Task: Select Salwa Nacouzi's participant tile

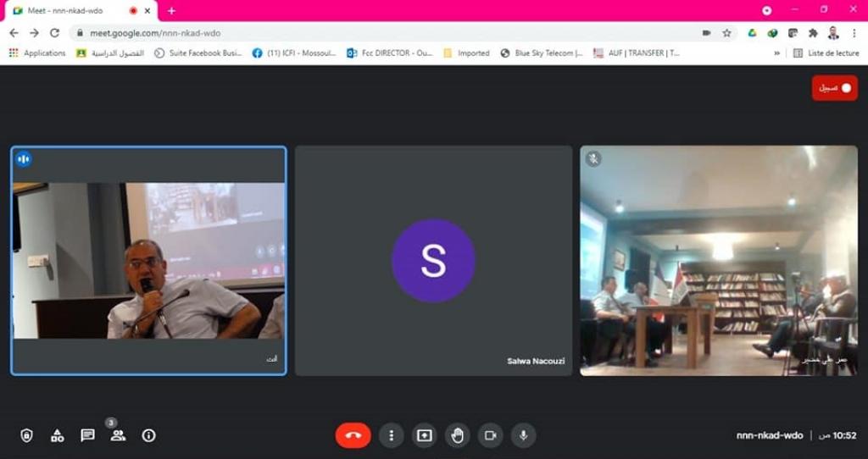Action: (x=432, y=261)
